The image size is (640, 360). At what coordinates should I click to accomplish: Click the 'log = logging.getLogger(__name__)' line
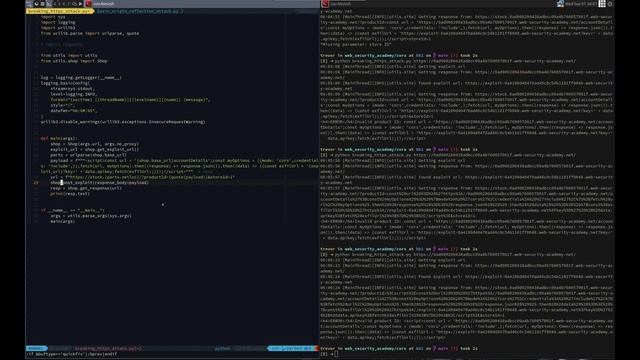click(81, 78)
